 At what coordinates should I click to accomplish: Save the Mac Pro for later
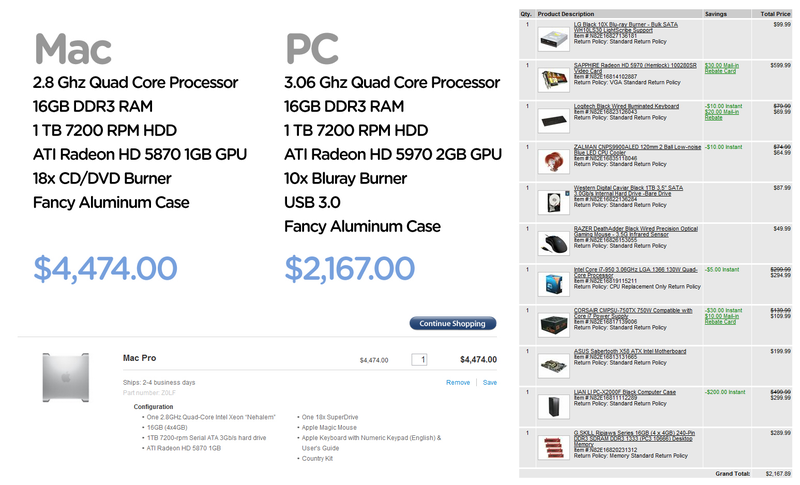click(490, 382)
